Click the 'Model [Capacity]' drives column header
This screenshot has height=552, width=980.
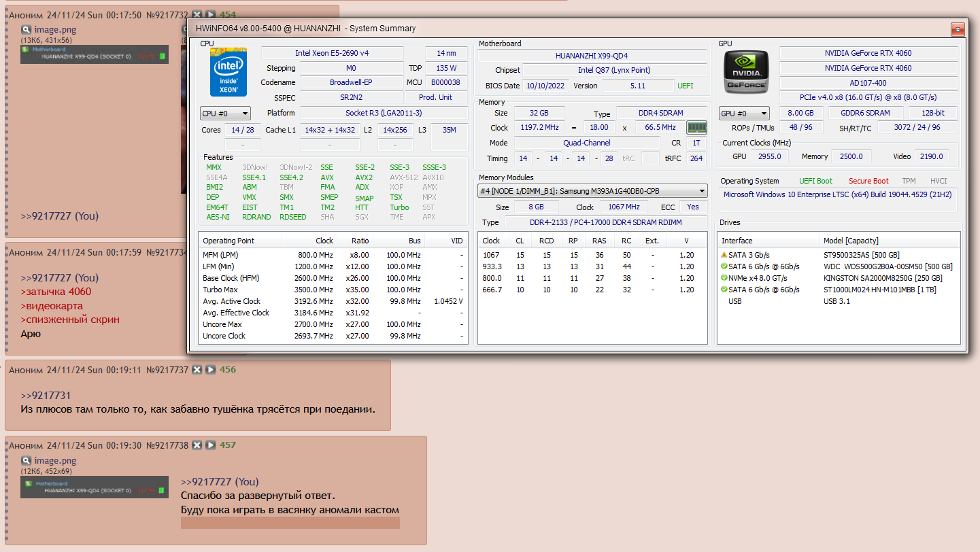click(x=890, y=241)
